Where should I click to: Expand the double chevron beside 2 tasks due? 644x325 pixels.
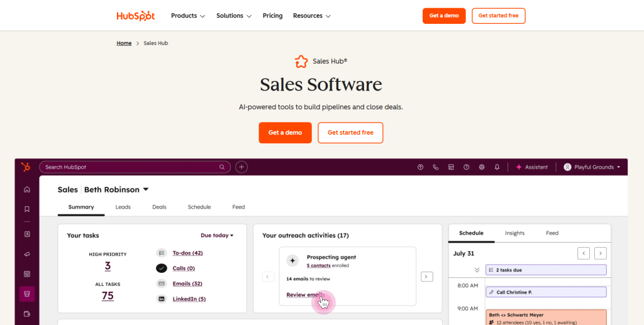(477, 270)
